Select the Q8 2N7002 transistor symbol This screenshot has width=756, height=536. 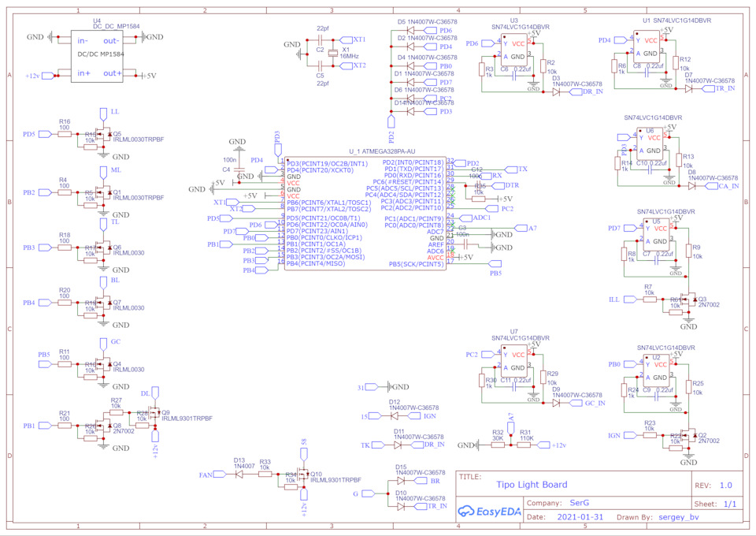pyautogui.click(x=103, y=426)
